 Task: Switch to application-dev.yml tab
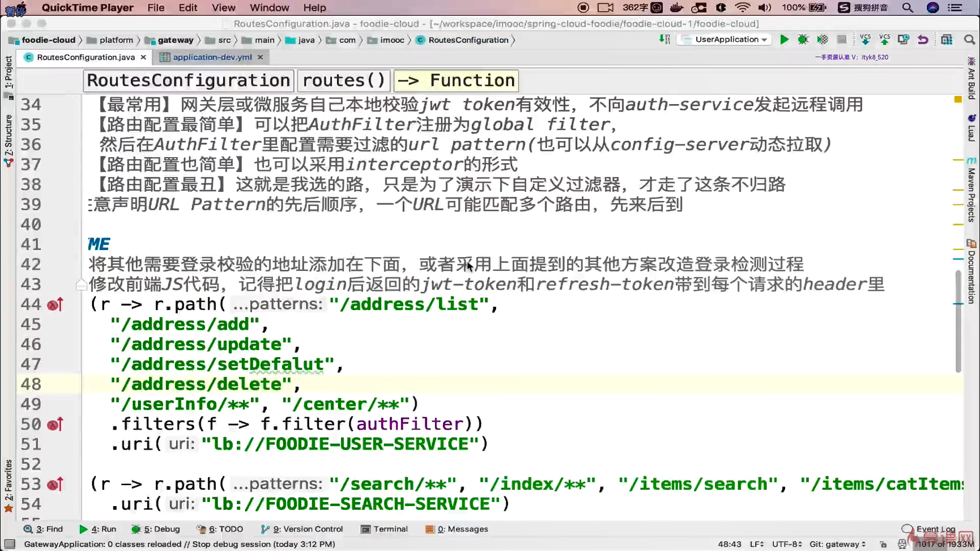tap(212, 57)
